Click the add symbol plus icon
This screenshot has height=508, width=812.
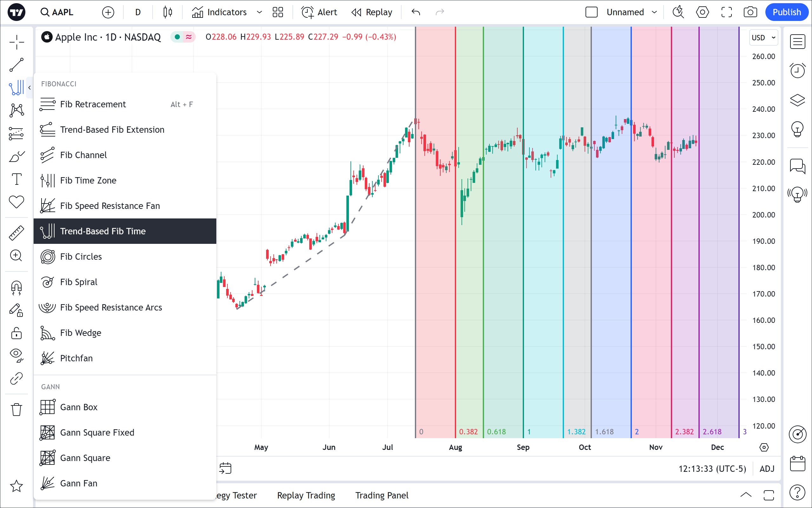tap(108, 12)
